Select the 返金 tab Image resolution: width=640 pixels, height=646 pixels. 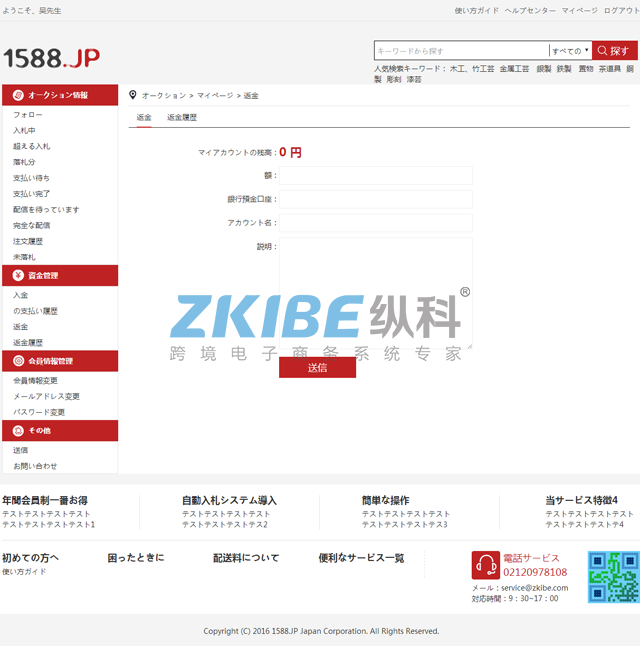point(144,117)
